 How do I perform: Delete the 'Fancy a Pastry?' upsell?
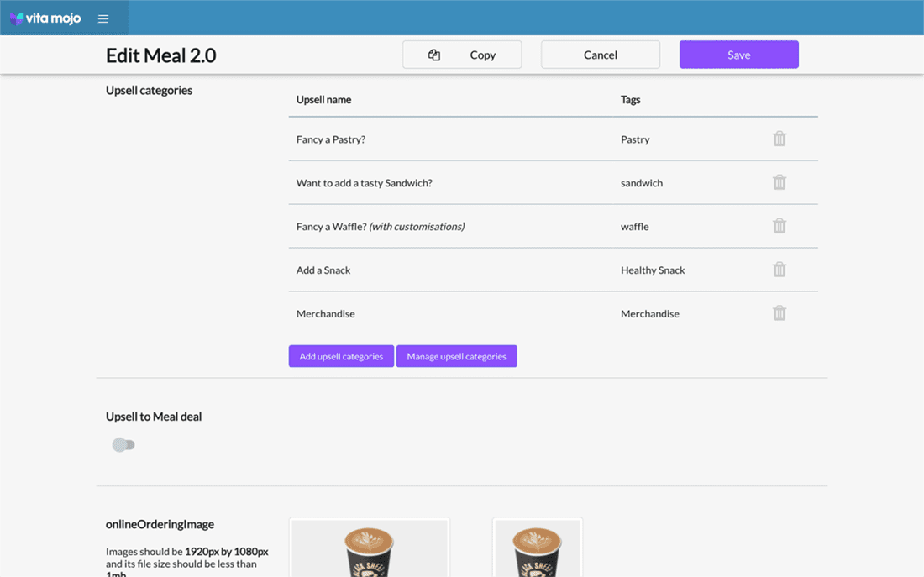(x=779, y=139)
